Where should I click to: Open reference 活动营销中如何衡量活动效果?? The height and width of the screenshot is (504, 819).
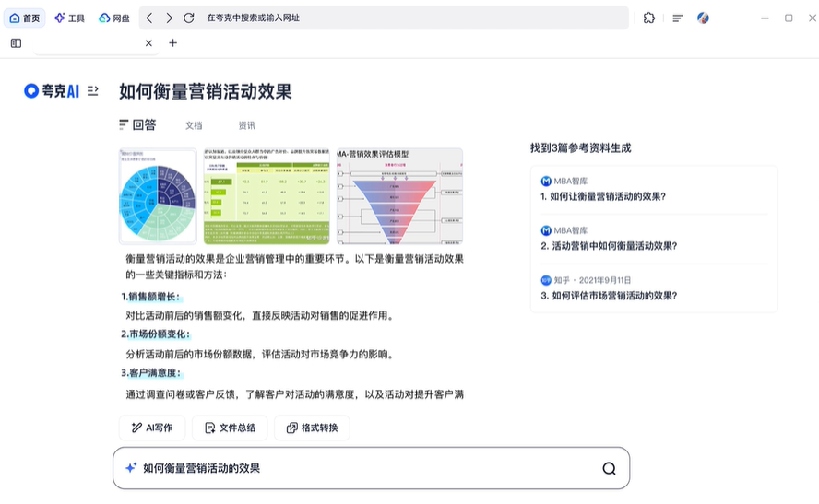tap(609, 246)
